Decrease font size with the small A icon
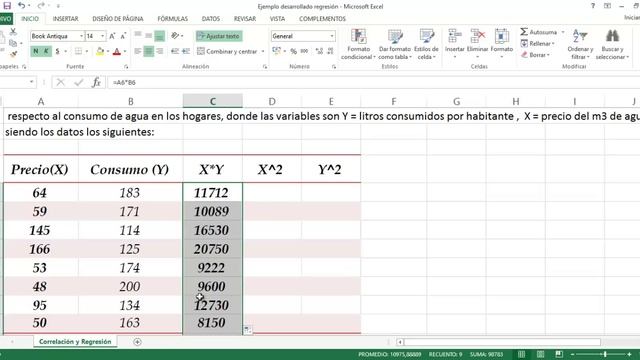The width and height of the screenshot is (640, 360). tap(123, 36)
